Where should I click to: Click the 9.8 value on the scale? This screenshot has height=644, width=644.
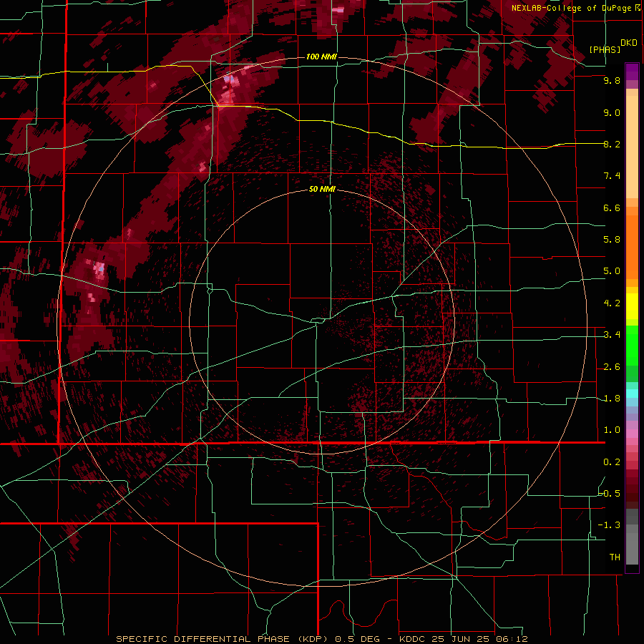point(612,80)
